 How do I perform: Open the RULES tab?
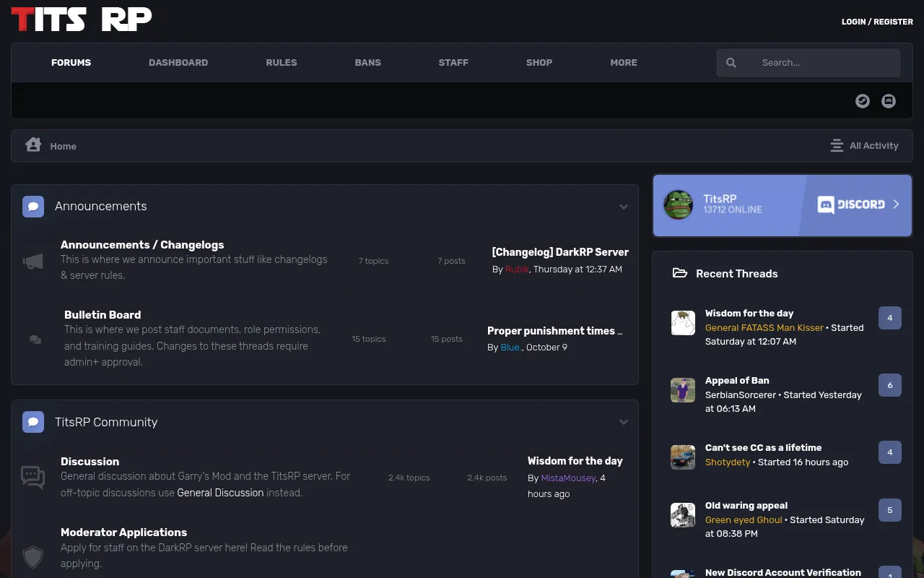click(x=282, y=63)
